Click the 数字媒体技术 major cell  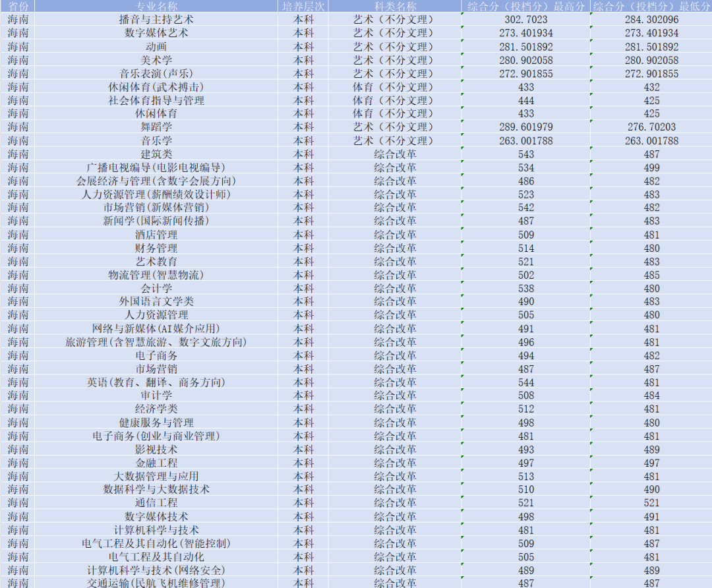156,517
